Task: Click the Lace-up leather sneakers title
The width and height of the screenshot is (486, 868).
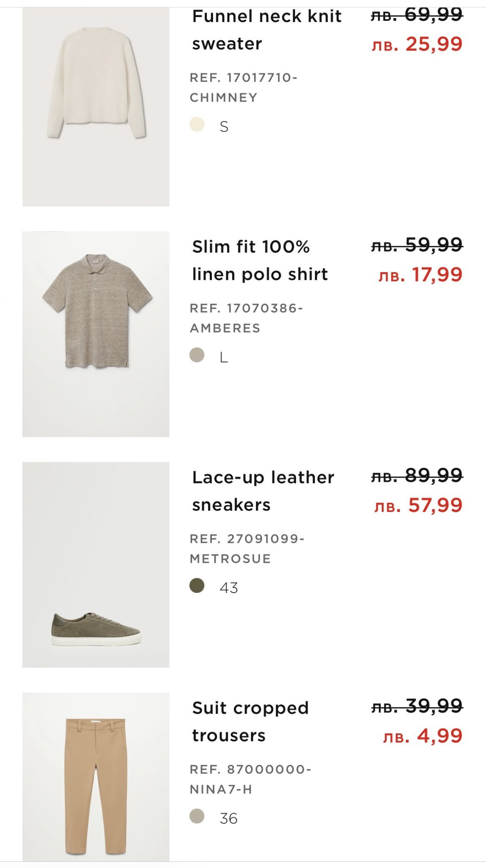Action: pyautogui.click(x=263, y=491)
